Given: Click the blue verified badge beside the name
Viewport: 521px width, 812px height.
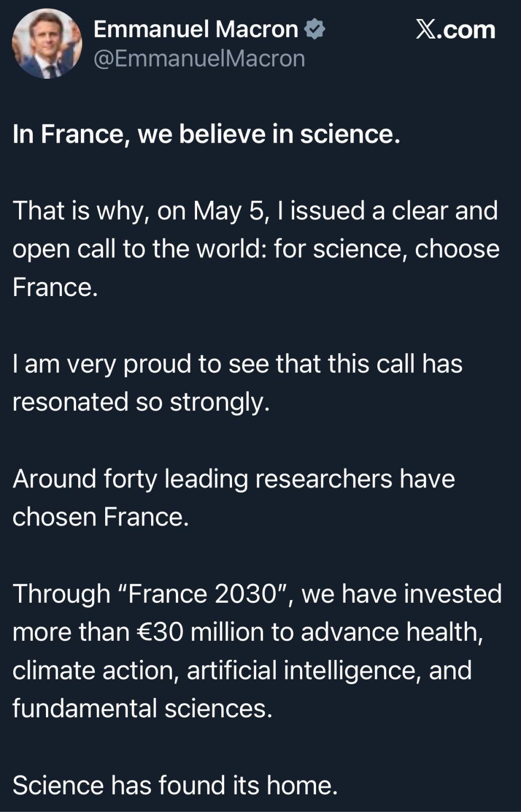Looking at the screenshot, I should tap(315, 29).
